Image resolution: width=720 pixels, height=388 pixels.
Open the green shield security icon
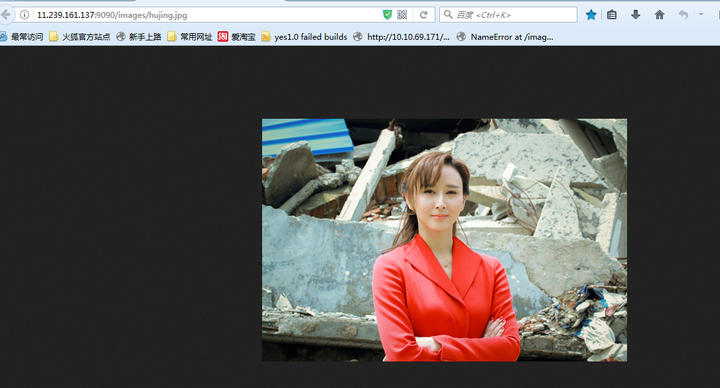388,15
